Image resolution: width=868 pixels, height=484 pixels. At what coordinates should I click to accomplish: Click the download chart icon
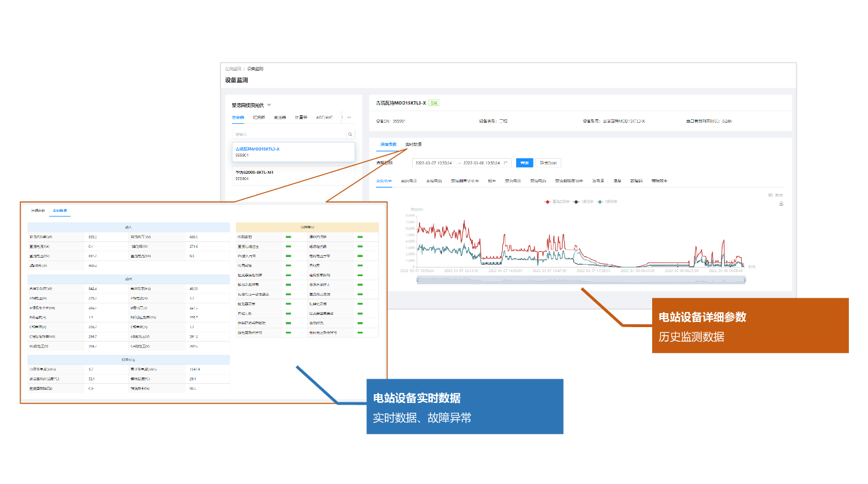(781, 203)
